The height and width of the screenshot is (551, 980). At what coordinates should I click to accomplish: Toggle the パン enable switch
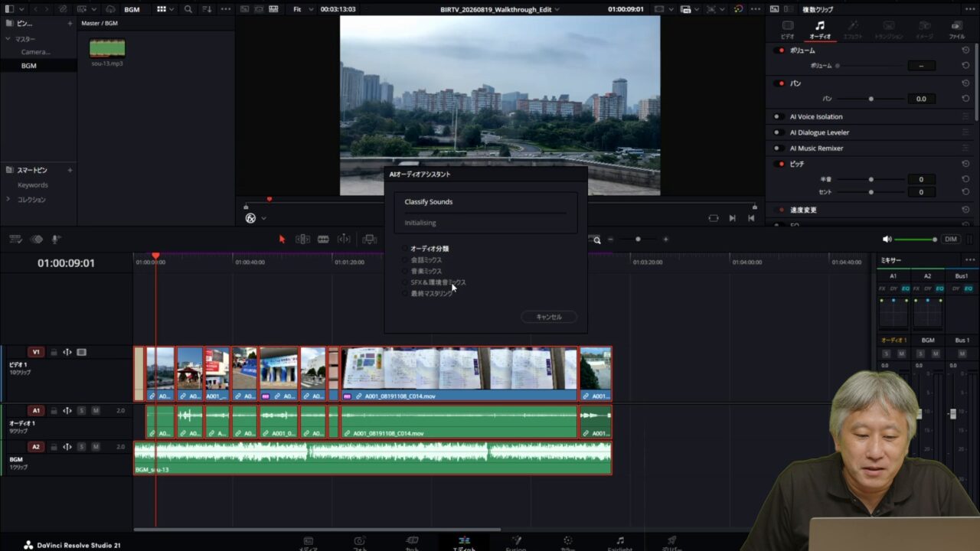(x=780, y=83)
